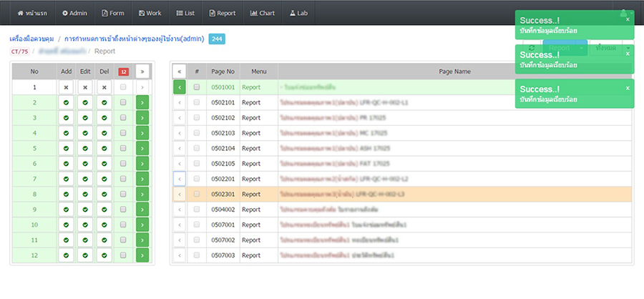Screen dimensions: 644x299
Task: Click the Del permission check icon in row 8
Action: tap(104, 194)
